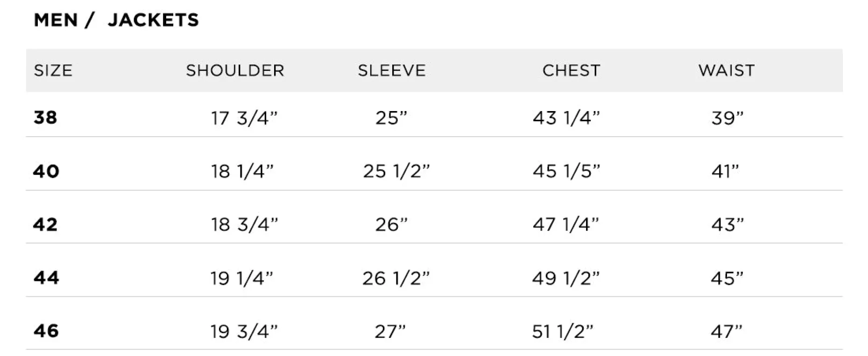Select the 27" sleeve measurement
This screenshot has height=356, width=868.
(390, 332)
